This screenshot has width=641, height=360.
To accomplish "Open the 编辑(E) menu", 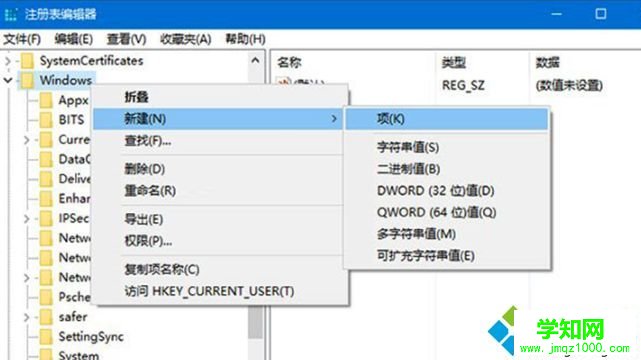I will click(74, 39).
